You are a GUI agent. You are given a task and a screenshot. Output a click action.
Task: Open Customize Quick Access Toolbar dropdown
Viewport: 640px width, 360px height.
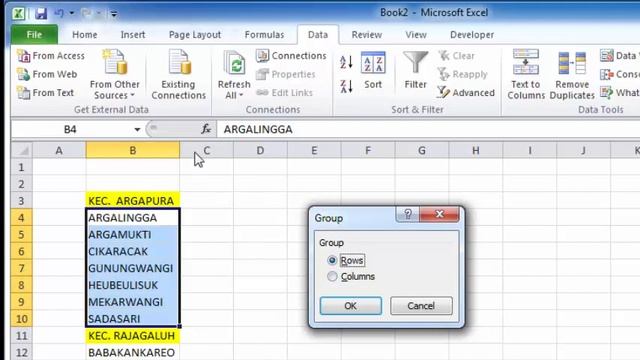tap(114, 14)
